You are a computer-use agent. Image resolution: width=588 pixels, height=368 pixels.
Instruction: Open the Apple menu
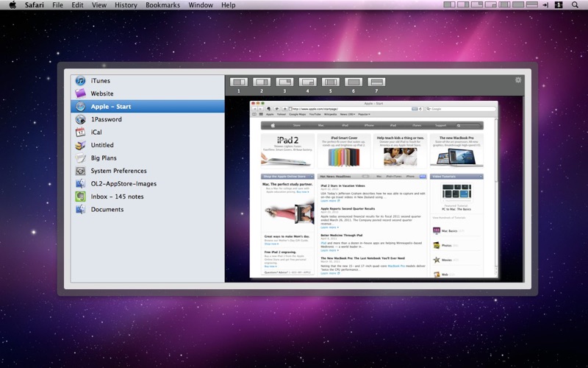click(12, 5)
